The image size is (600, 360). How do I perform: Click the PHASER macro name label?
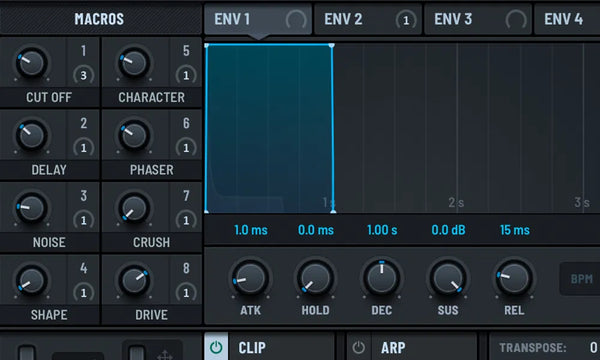(x=152, y=170)
